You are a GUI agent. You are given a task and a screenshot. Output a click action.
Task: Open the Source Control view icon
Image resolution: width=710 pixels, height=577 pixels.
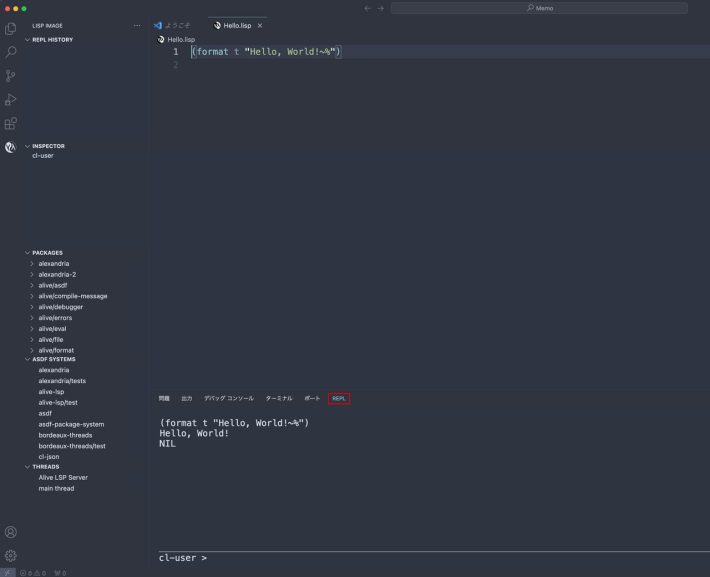tap(10, 76)
